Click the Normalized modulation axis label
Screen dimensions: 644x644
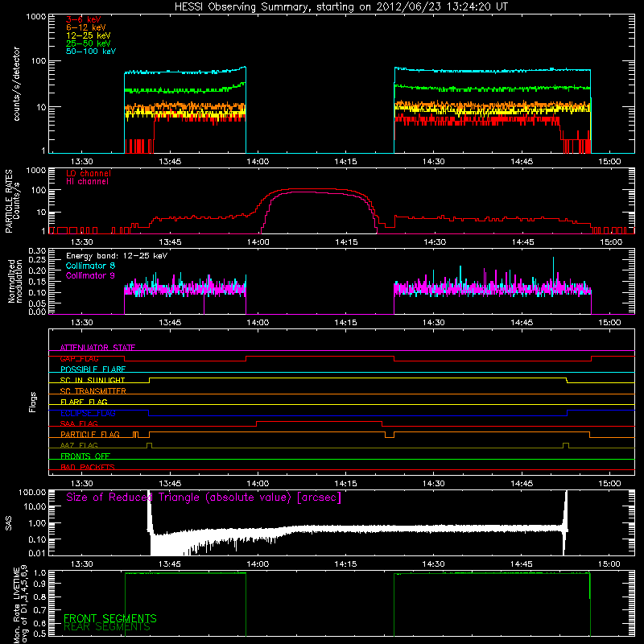pos(15,281)
